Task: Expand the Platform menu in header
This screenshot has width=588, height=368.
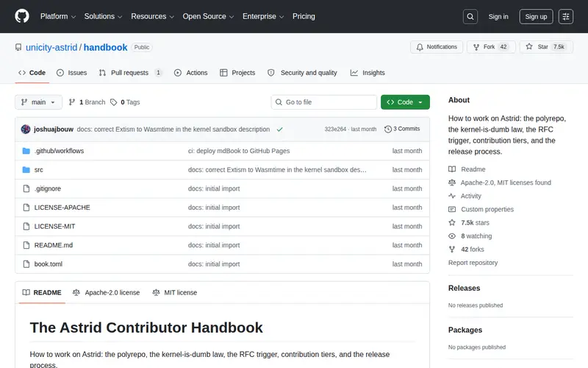Action: (x=58, y=16)
